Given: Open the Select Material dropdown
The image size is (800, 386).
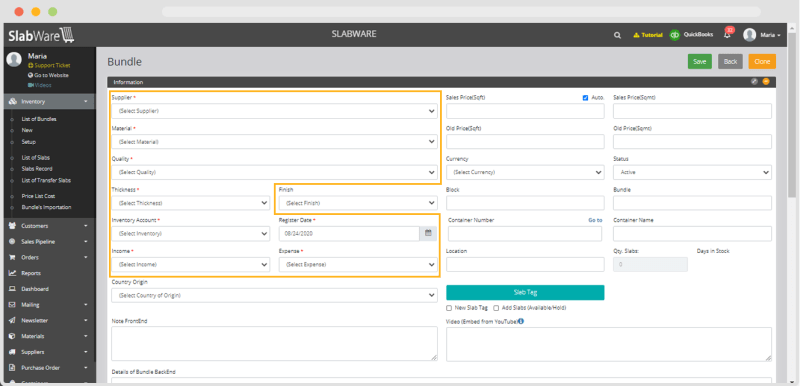Looking at the screenshot, I should pos(274,142).
